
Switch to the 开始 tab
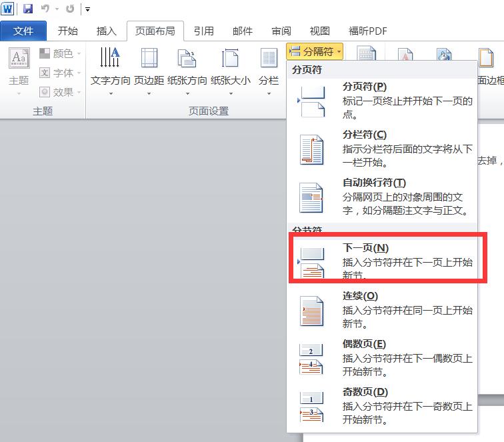coord(68,31)
